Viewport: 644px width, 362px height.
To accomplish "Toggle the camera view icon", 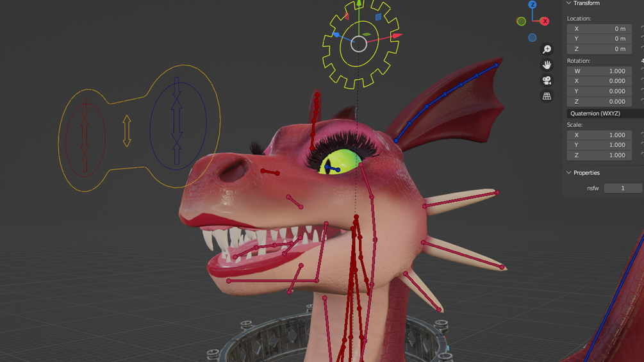I will 547,81.
